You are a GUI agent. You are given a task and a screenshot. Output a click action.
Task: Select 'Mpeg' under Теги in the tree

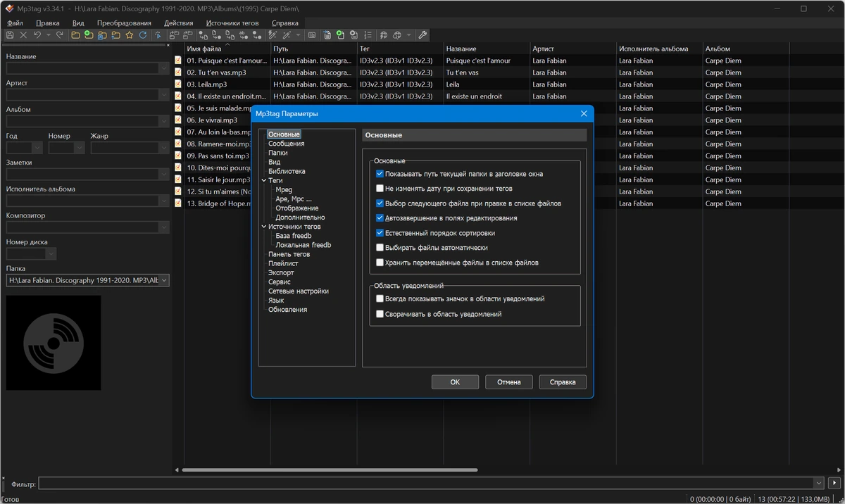pyautogui.click(x=284, y=190)
